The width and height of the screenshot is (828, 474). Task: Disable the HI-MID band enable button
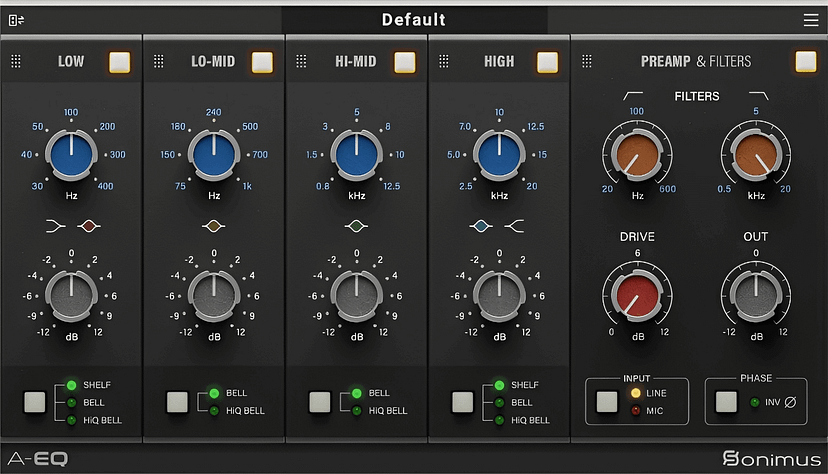coord(405,62)
